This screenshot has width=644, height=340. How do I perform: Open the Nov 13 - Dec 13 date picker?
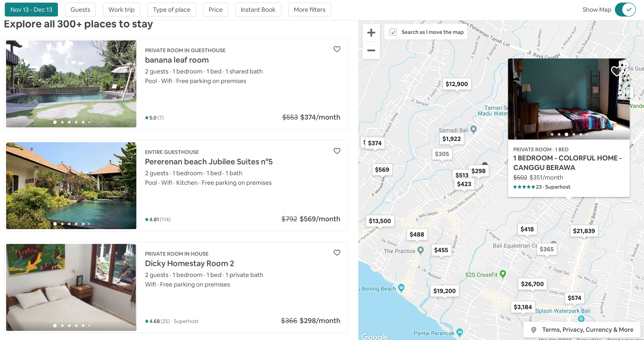tap(31, 10)
